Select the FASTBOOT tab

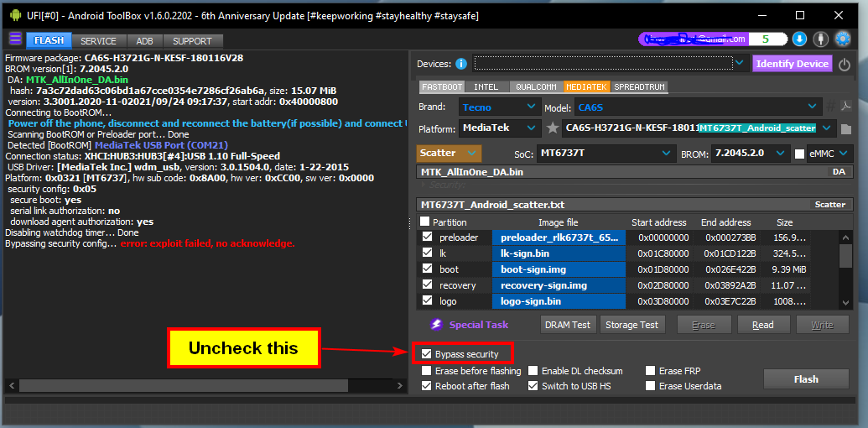pyautogui.click(x=441, y=87)
